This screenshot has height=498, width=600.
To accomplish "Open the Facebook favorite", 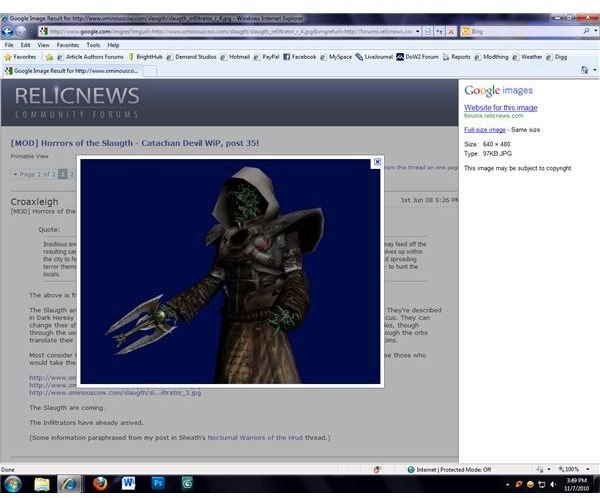I will pos(300,57).
